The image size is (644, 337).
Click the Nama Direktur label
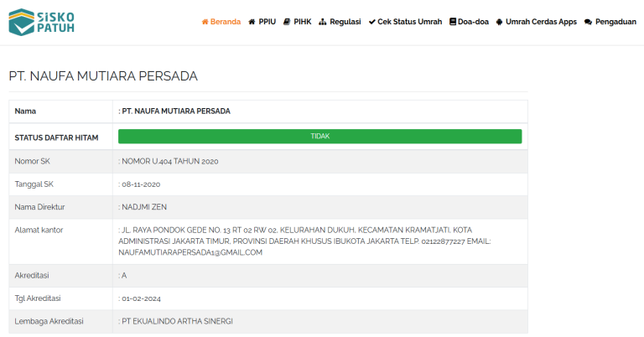coord(40,207)
